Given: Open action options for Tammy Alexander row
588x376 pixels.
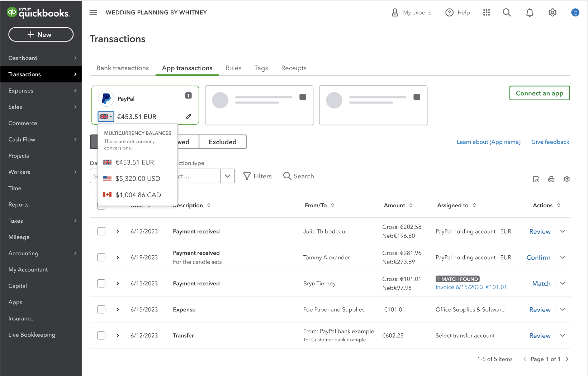Looking at the screenshot, I should (563, 257).
